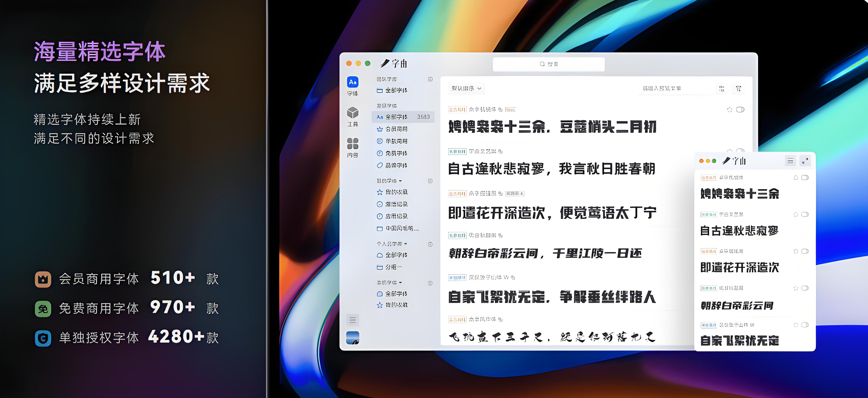Open the sort order dropdown above the font list
Viewport: 868px width, 398px height.
pos(466,88)
